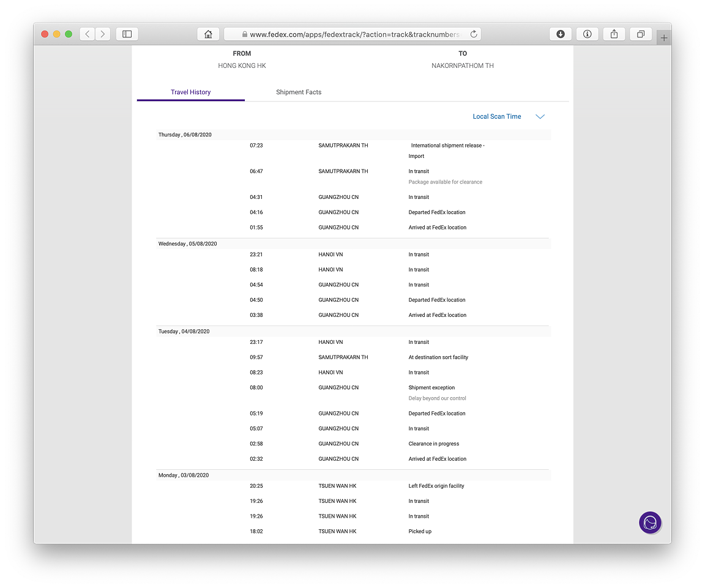Viewport: 705px width, 588px height.
Task: Click TSUEN WAN HK in the 18:02 row
Action: pos(337,531)
